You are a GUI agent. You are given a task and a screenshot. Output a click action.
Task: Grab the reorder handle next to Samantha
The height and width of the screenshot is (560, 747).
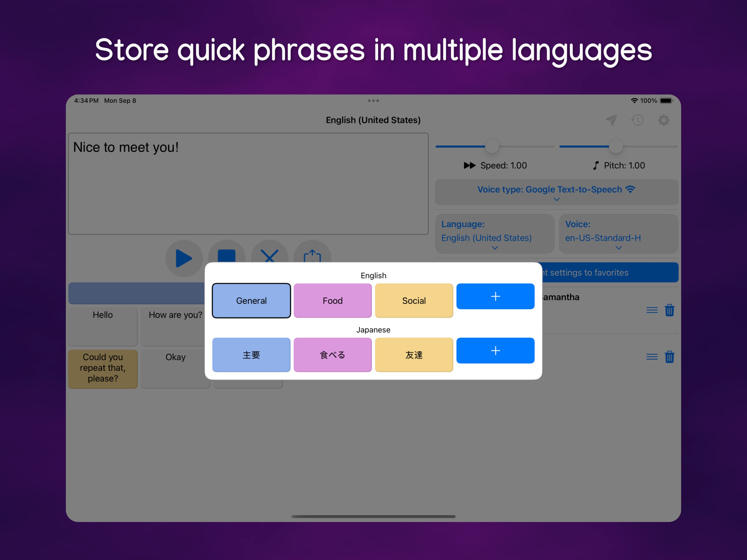(652, 310)
